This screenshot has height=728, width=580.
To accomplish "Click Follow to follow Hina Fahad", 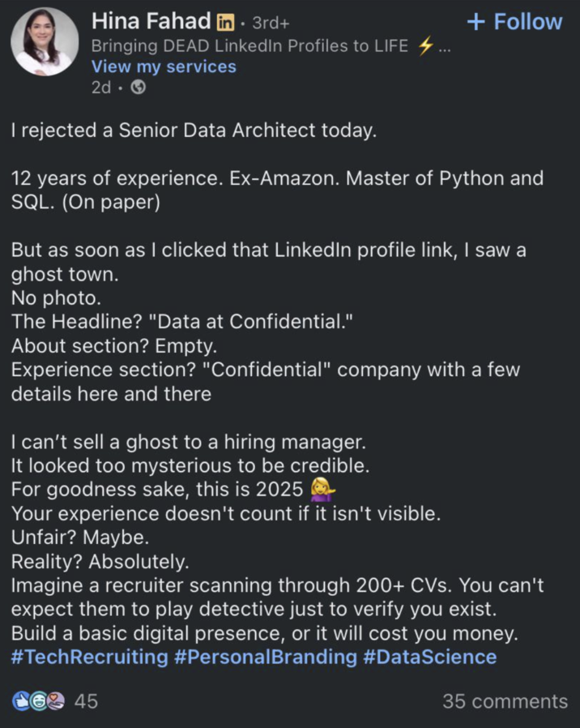I will (x=514, y=22).
